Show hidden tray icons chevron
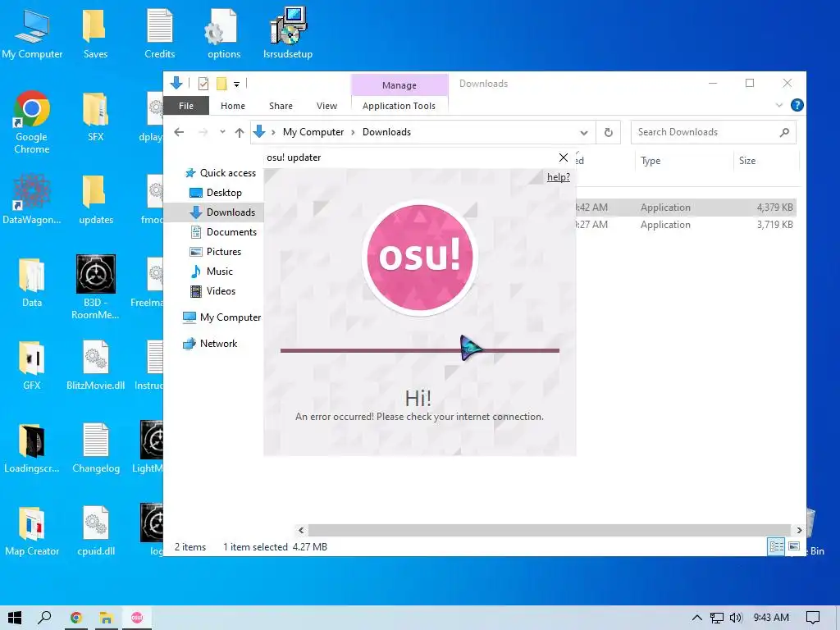 click(x=696, y=618)
